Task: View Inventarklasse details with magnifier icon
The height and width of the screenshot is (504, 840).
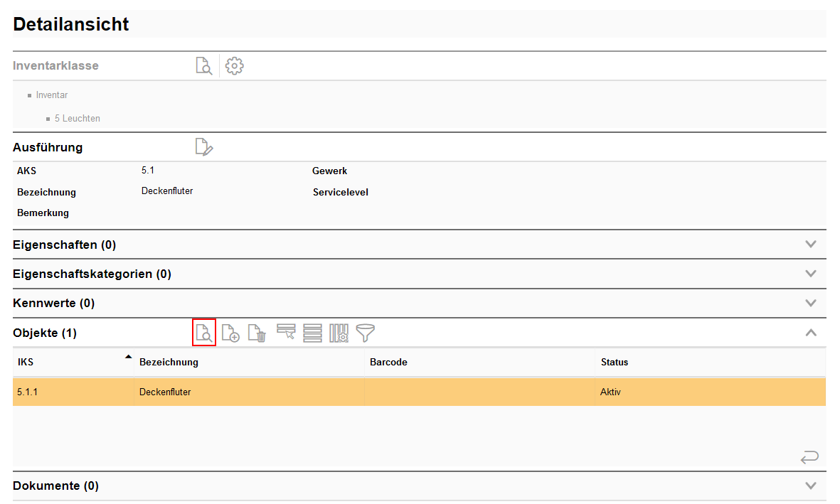Action: pyautogui.click(x=204, y=66)
